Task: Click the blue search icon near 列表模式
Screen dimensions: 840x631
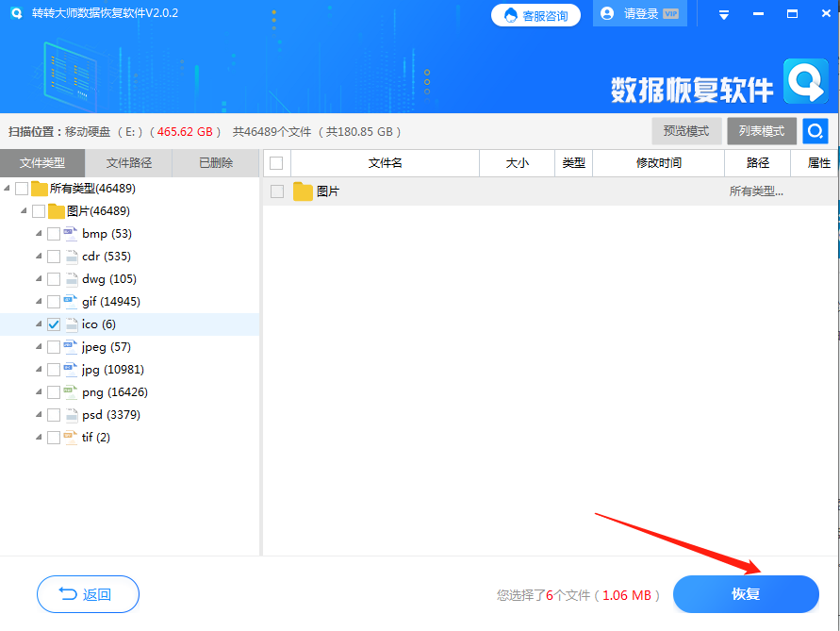Action: pyautogui.click(x=815, y=131)
